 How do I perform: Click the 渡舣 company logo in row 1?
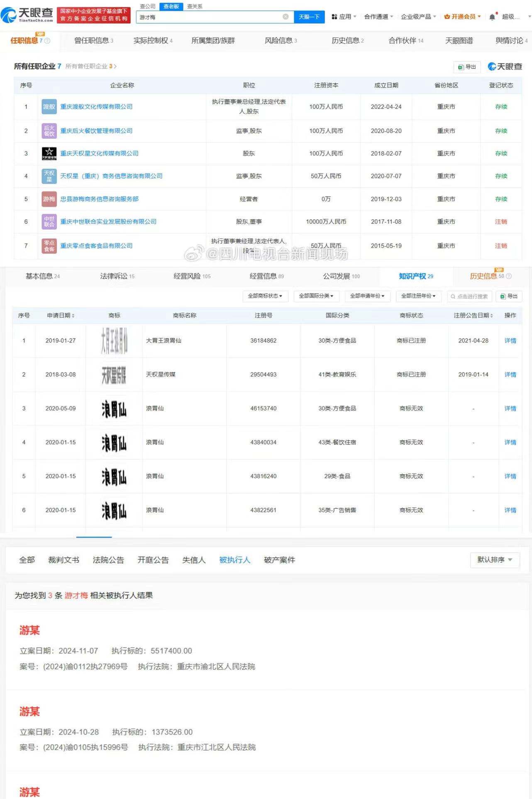49,107
